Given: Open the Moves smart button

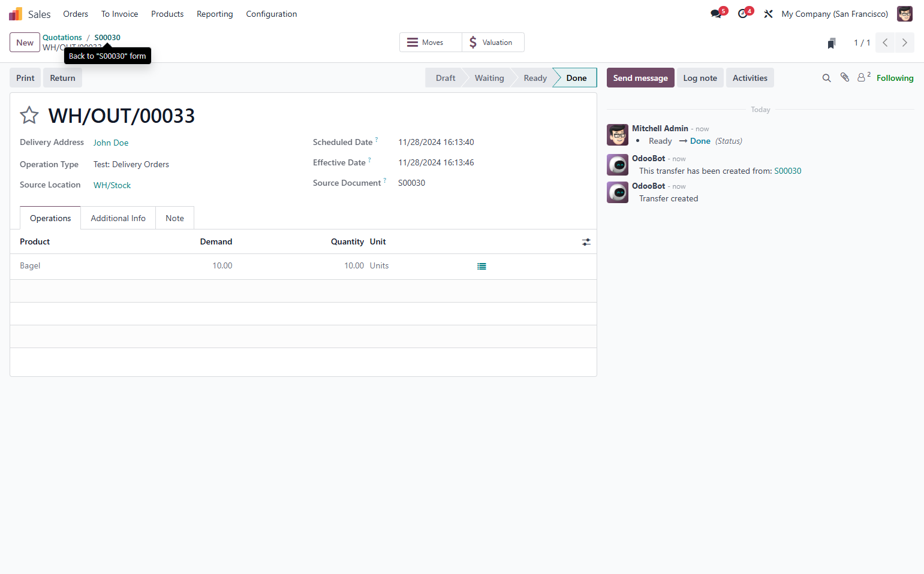Looking at the screenshot, I should click(x=431, y=43).
